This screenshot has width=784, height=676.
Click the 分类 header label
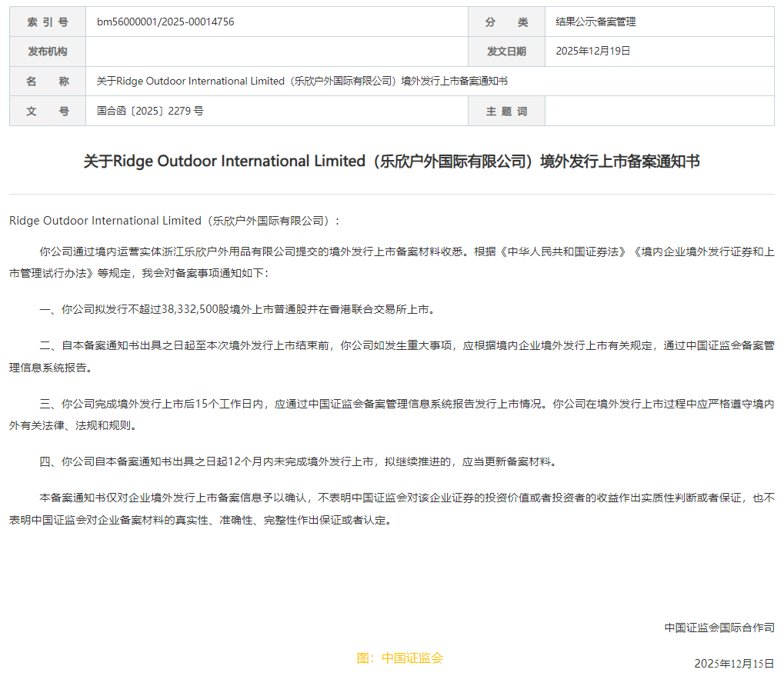pyautogui.click(x=505, y=22)
